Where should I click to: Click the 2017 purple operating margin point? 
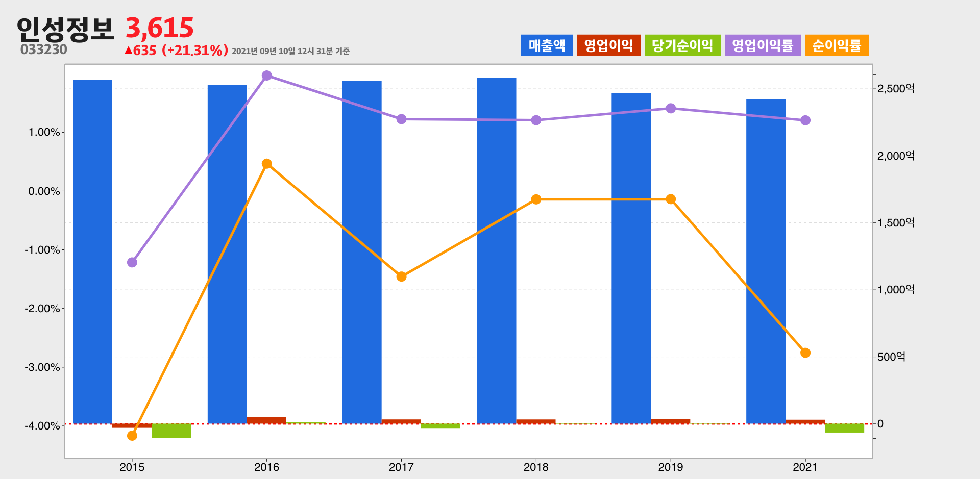click(x=401, y=119)
